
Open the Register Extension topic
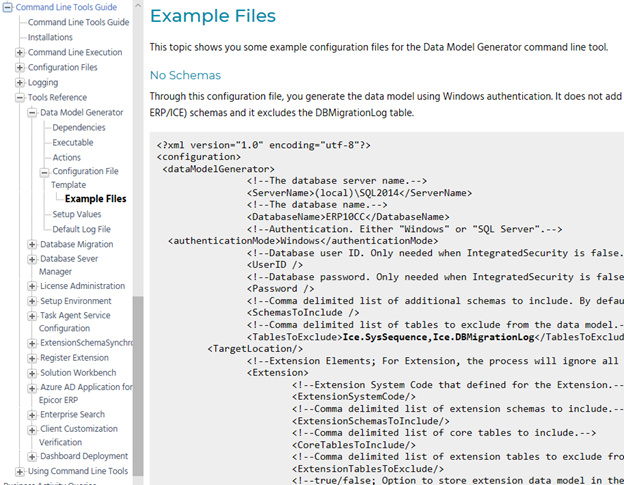74,358
